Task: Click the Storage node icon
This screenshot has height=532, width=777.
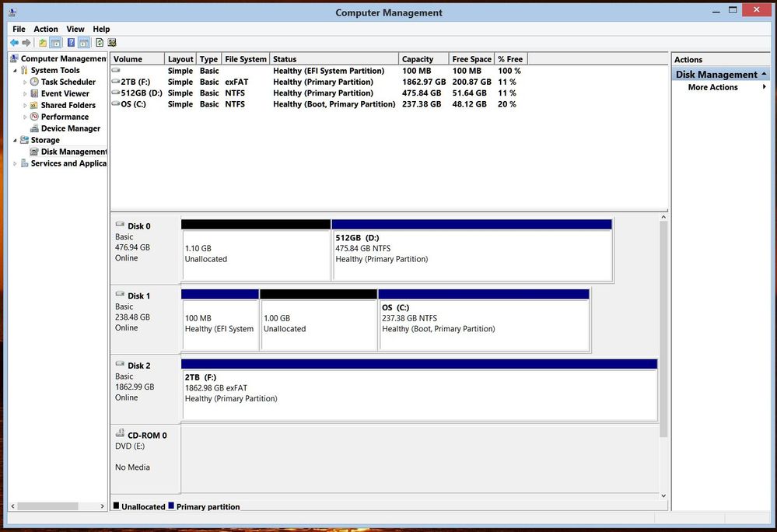Action: tap(24, 140)
